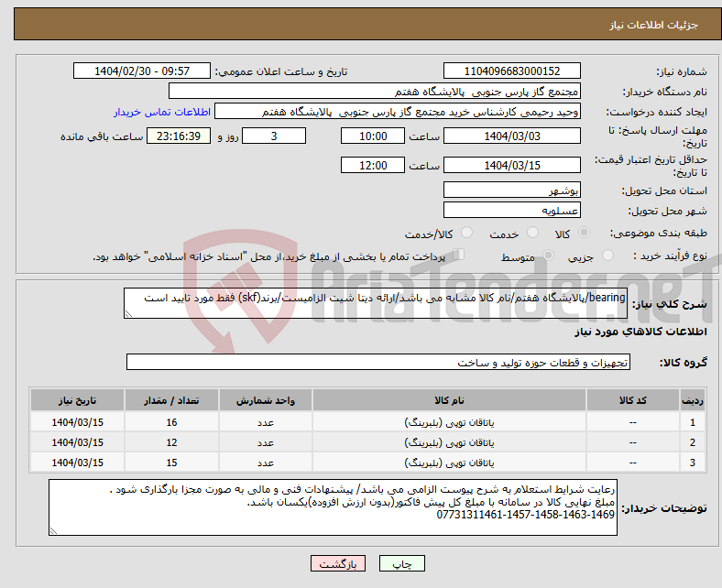
Task: Select the متوسط purchase type radio
Action: tap(549, 256)
